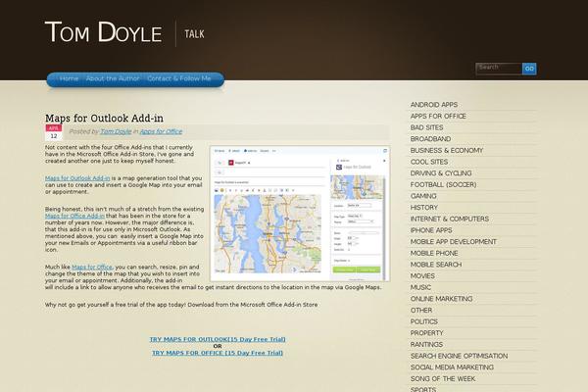This screenshot has height=392, width=588.
Task: Open Online Marketing category
Action: click(441, 299)
